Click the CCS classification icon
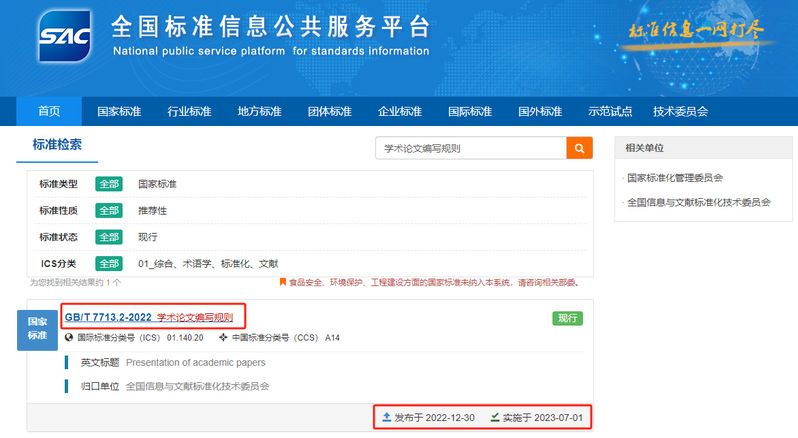Viewport: 798px width, 438px height. [x=223, y=338]
